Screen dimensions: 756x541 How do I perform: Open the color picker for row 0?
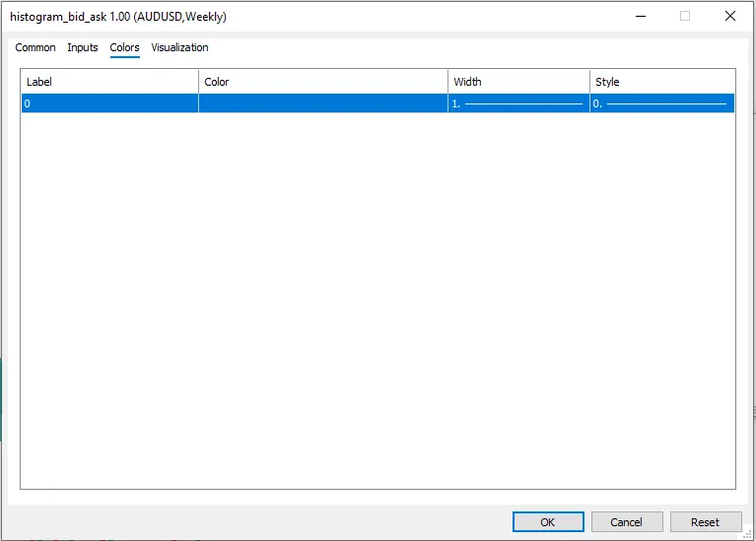(323, 103)
